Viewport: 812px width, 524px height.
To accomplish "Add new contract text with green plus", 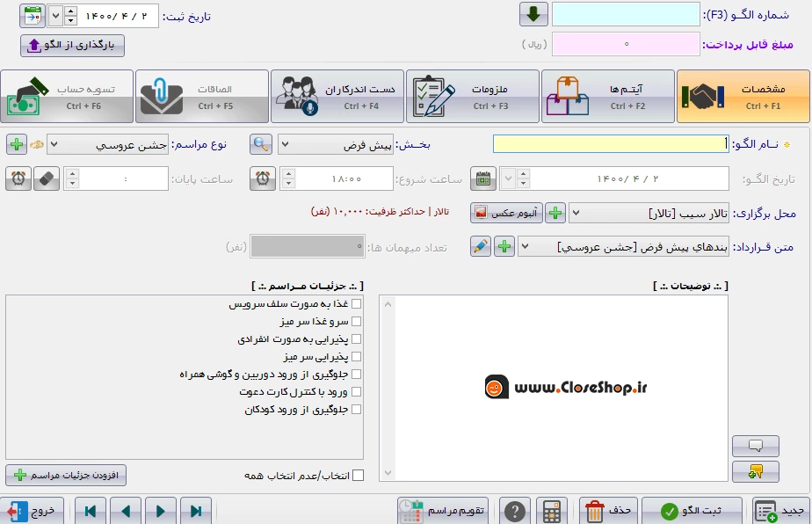I will (x=504, y=247).
